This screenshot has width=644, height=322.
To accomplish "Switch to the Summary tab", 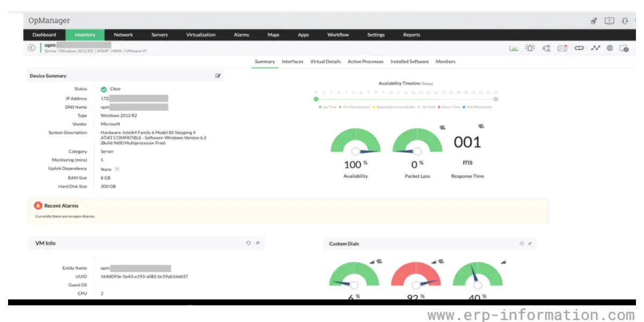I will click(x=265, y=62).
